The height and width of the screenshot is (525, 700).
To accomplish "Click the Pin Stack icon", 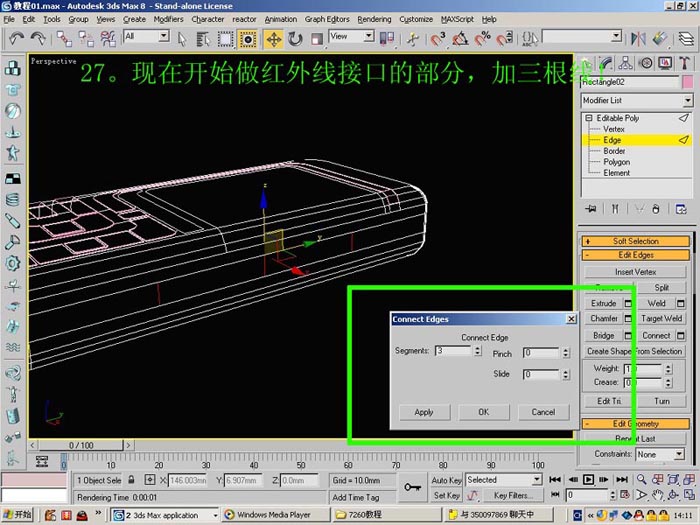I will click(591, 209).
